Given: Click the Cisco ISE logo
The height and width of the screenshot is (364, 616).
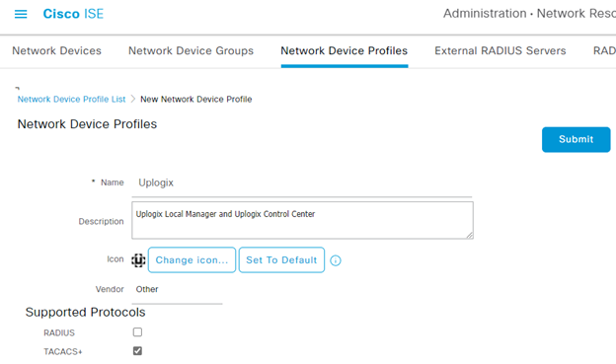Looking at the screenshot, I should (73, 14).
